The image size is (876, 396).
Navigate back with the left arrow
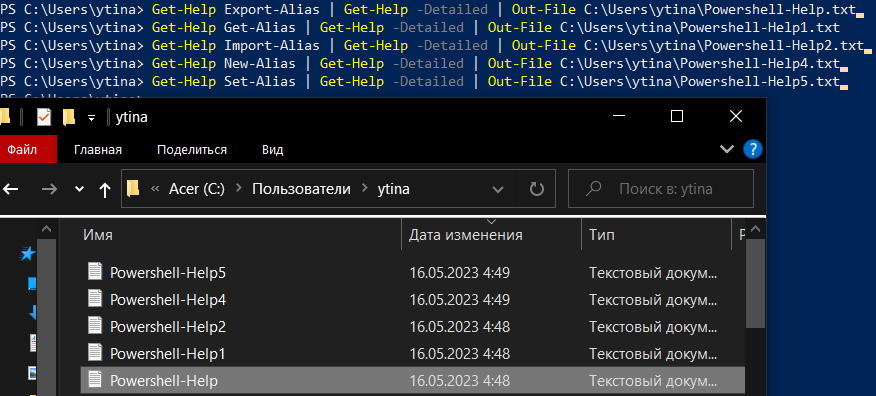[x=11, y=189]
